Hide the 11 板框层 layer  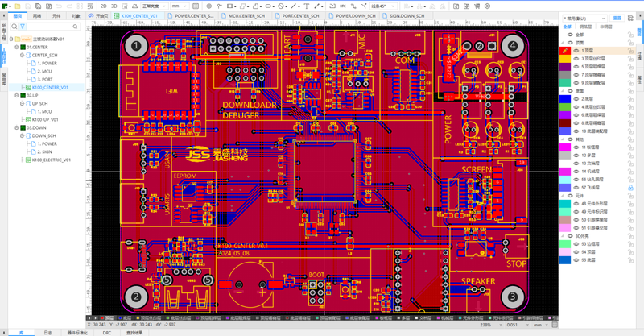576,147
